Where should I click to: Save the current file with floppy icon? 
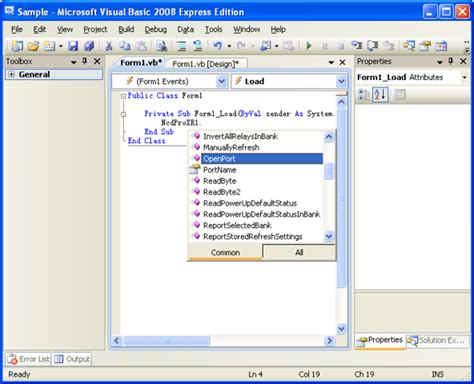[73, 46]
